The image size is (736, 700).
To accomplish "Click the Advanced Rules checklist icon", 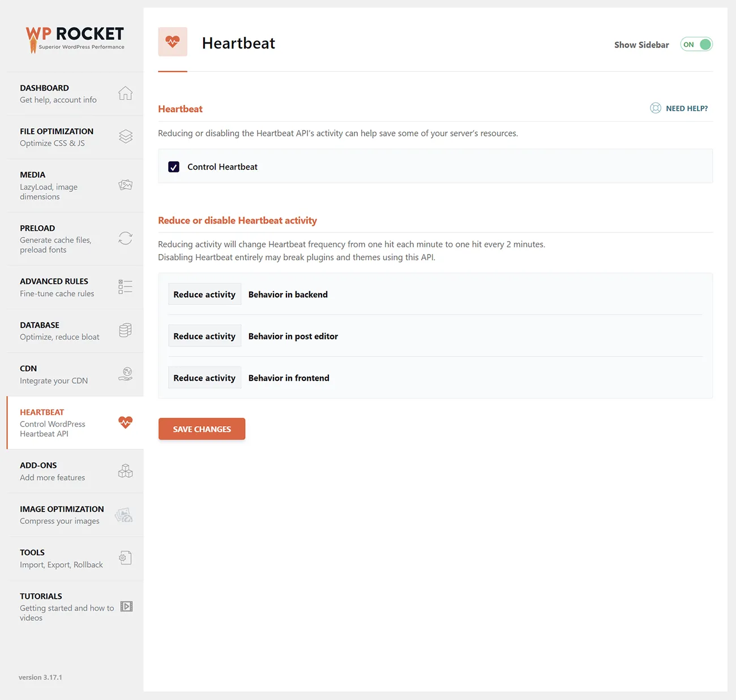I will tap(125, 287).
